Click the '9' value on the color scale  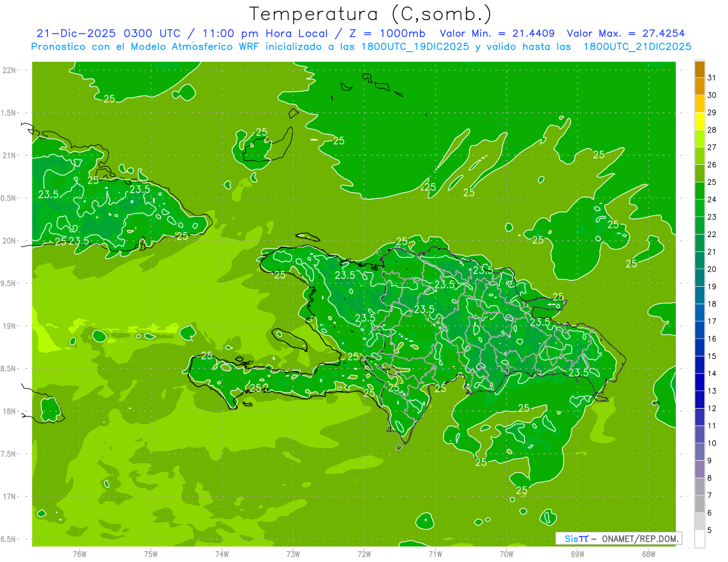[710, 461]
